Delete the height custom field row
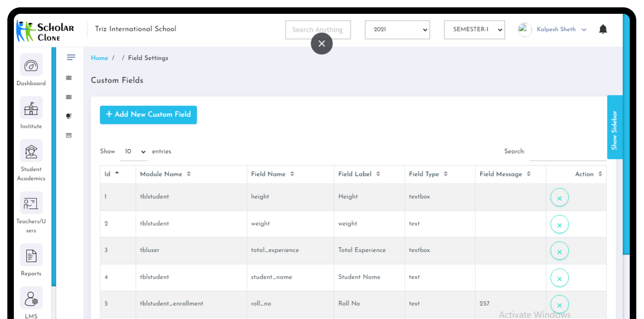This screenshot has width=644, height=319. [x=559, y=198]
